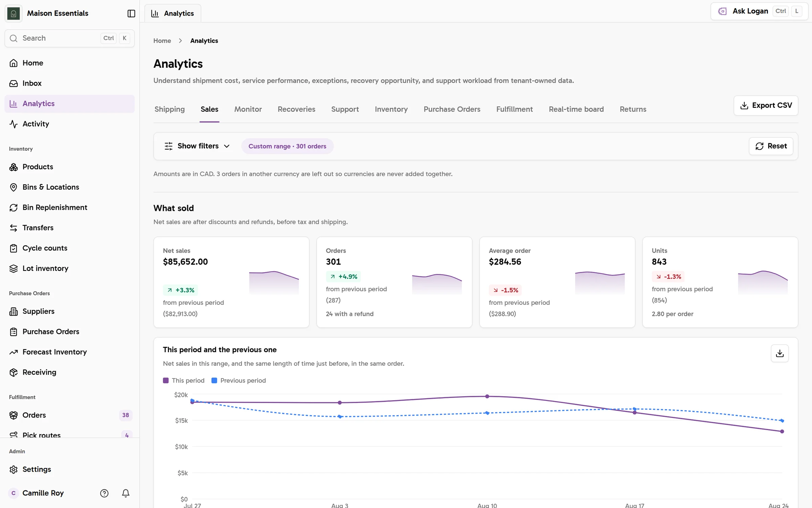
Task: Open Orders in Fulfillment section
Action: pos(69,415)
